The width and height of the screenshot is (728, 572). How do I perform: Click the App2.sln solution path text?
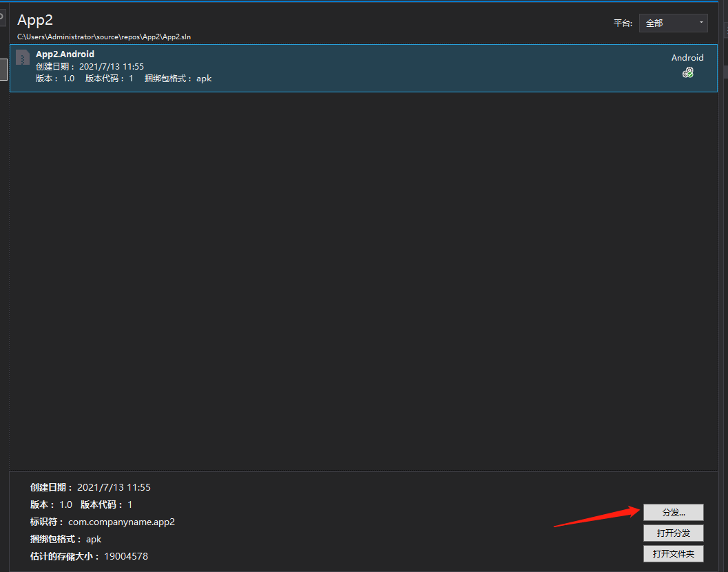tap(104, 37)
